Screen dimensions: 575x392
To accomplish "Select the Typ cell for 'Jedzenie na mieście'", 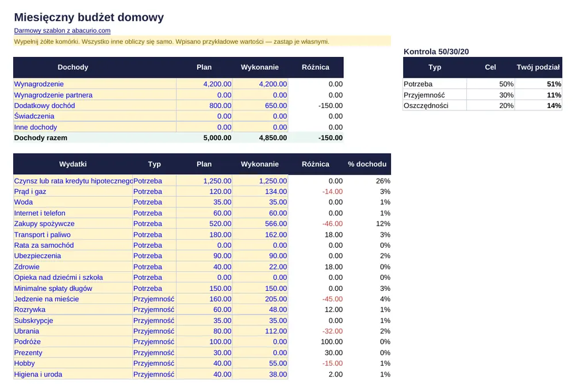I will click(154, 299).
